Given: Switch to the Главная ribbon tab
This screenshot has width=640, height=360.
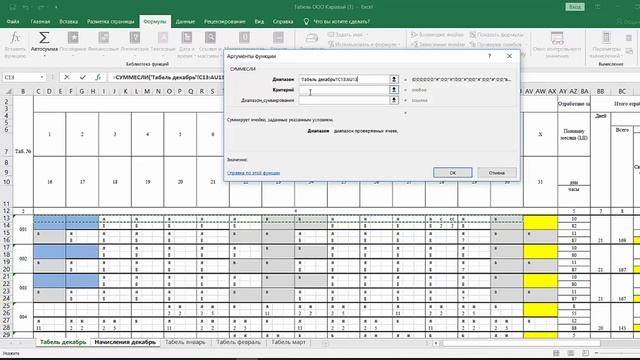Looking at the screenshot, I should (40, 22).
